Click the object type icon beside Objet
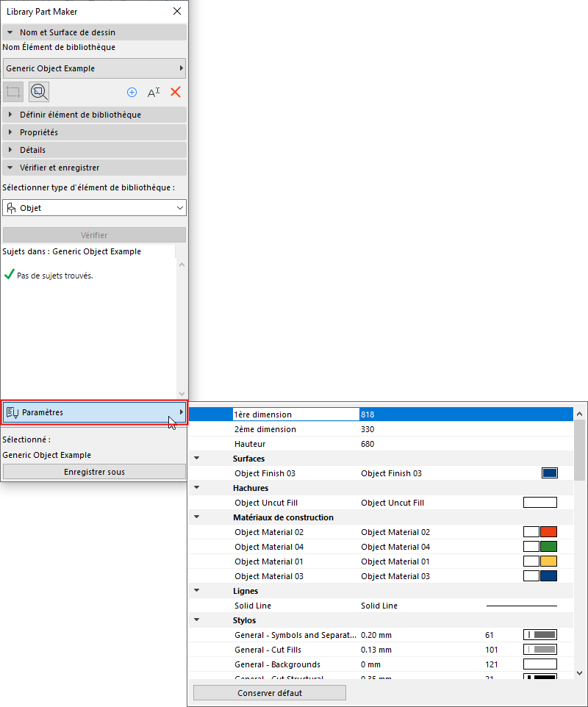The image size is (588, 707). (x=10, y=207)
